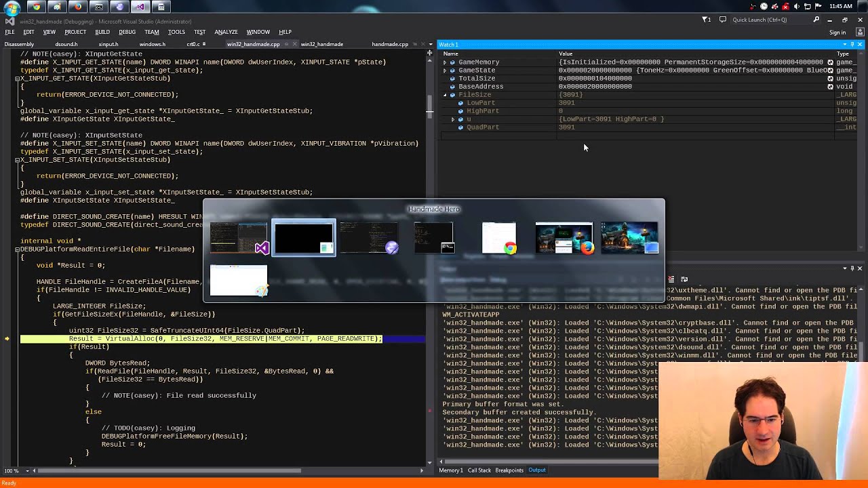
Task: Select the command prompt thumbnail in Alt-Tab switcher
Action: (434, 238)
